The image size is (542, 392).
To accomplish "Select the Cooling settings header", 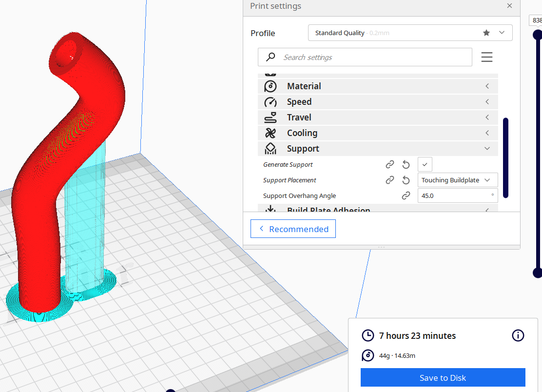I will point(378,133).
